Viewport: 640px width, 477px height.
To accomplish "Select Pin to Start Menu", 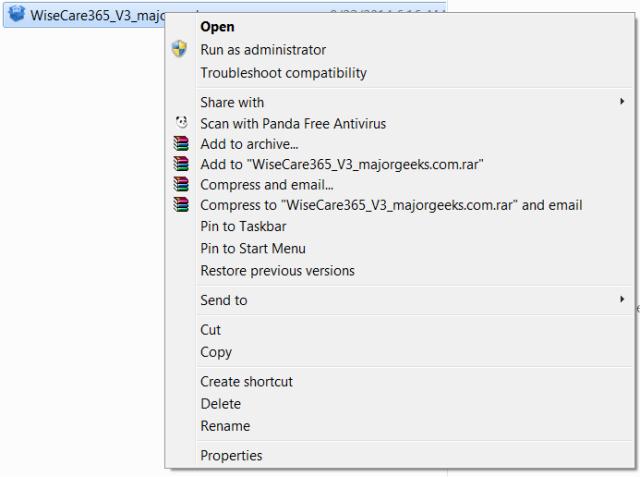I will pyautogui.click(x=253, y=248).
